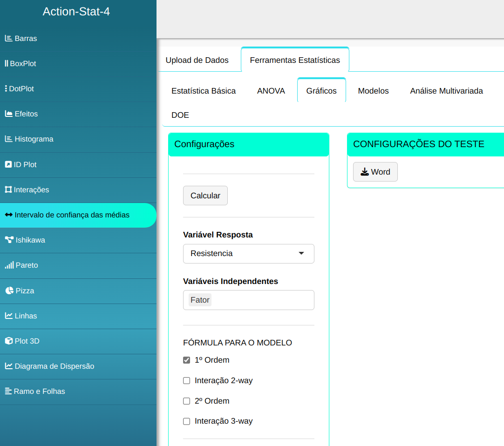Uncheck the 1º Ordem checkbox
This screenshot has height=446, width=504.
pyautogui.click(x=187, y=360)
